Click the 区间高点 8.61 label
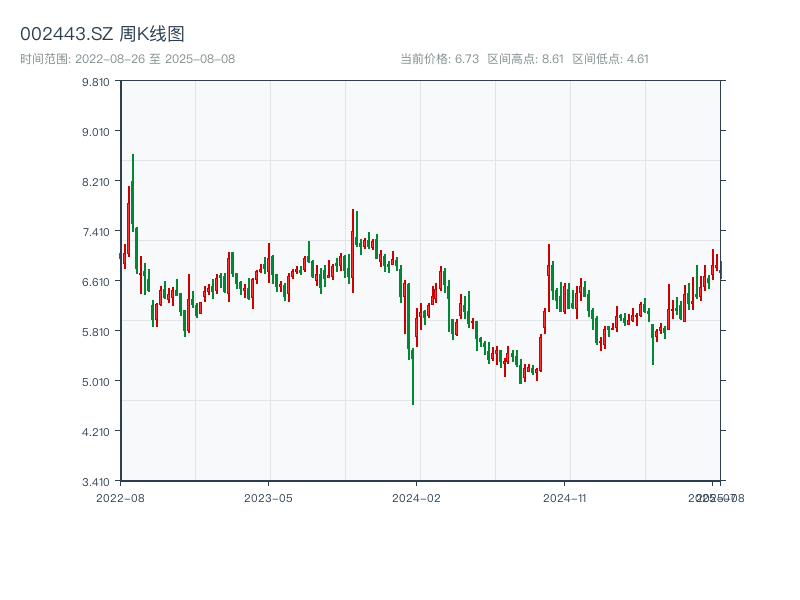The height and width of the screenshot is (600, 800). click(x=525, y=59)
